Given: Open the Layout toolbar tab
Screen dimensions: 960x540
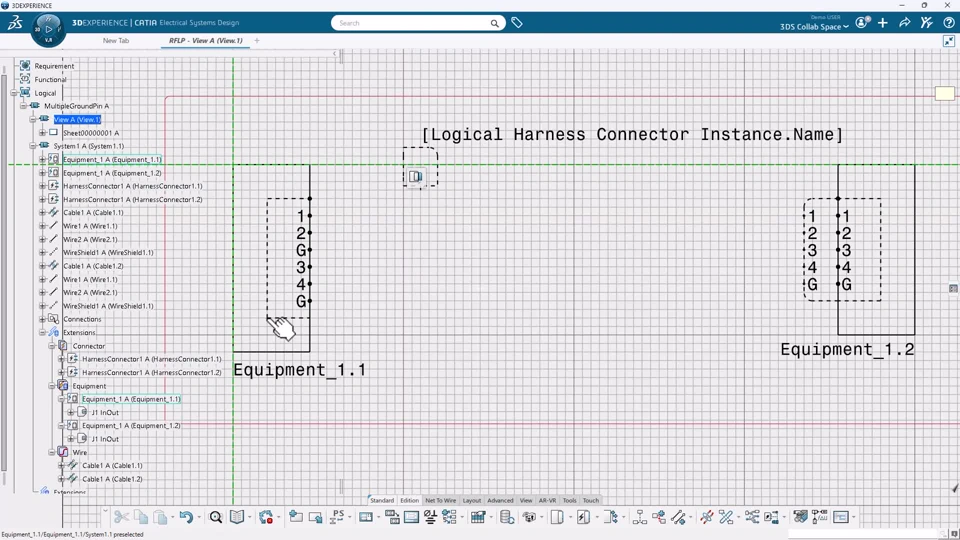Looking at the screenshot, I should click(x=471, y=500).
